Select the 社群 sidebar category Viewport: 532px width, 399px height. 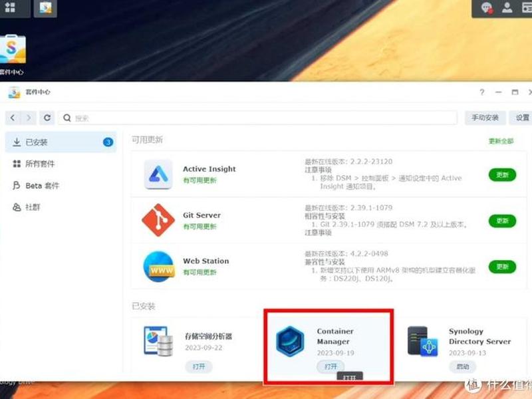pos(61,207)
